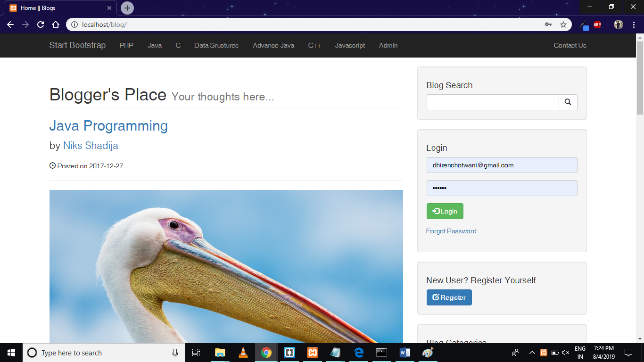Follow the Forgot Password link
Viewport: 644px width, 362px height.
(451, 231)
